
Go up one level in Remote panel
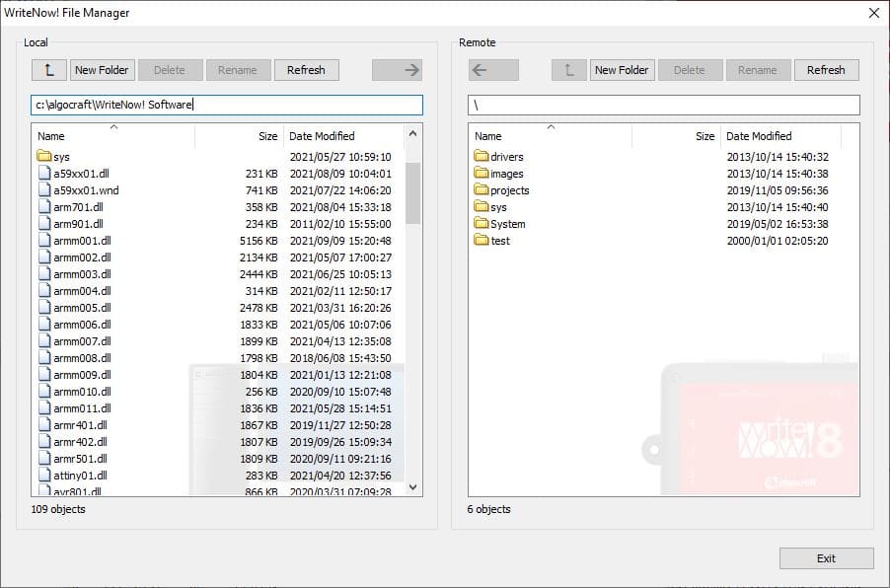coord(569,70)
